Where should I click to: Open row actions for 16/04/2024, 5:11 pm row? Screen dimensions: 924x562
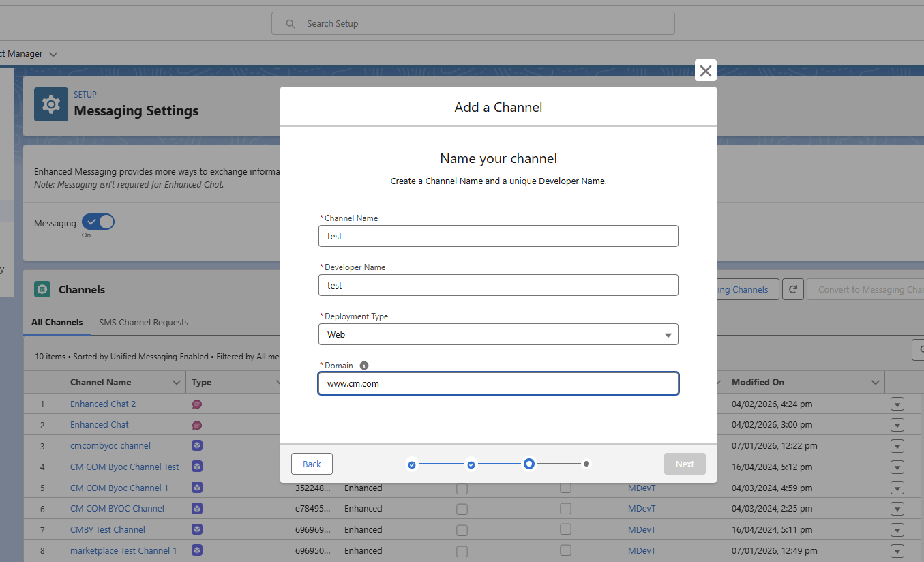(897, 530)
